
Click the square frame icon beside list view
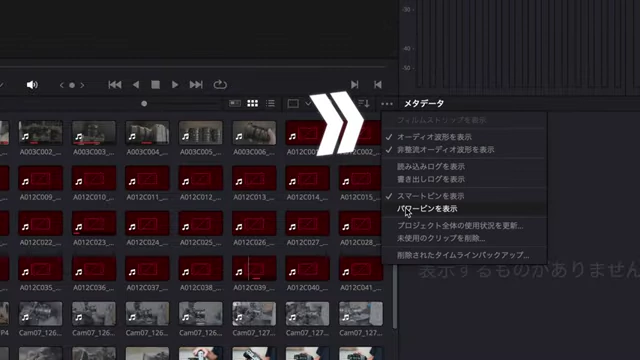point(293,104)
